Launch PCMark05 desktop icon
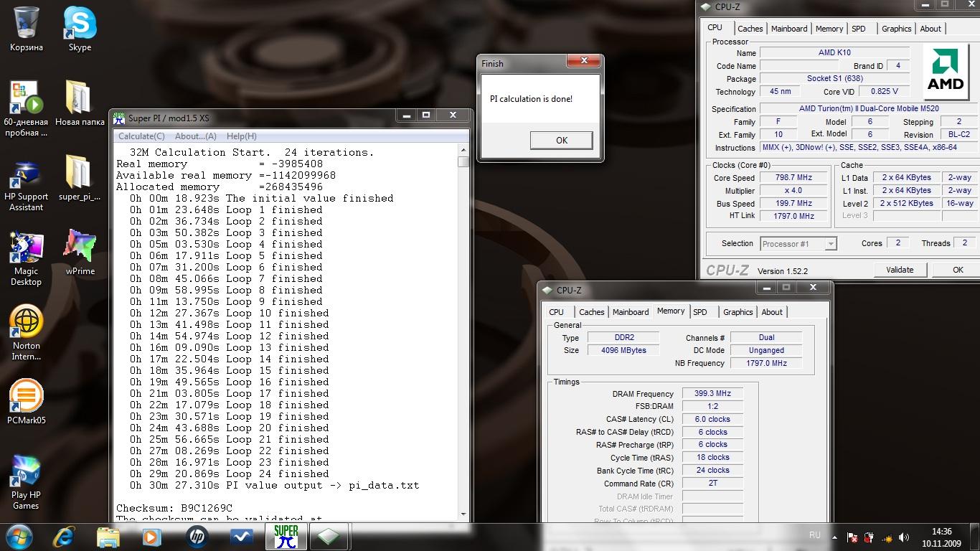Image resolution: width=980 pixels, height=551 pixels. (x=27, y=402)
